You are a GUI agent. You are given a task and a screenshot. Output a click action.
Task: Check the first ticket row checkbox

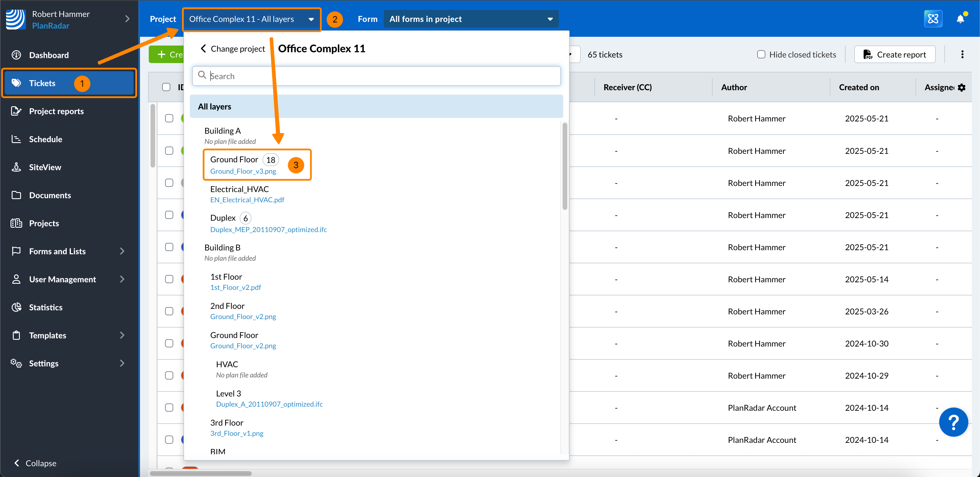(x=169, y=119)
